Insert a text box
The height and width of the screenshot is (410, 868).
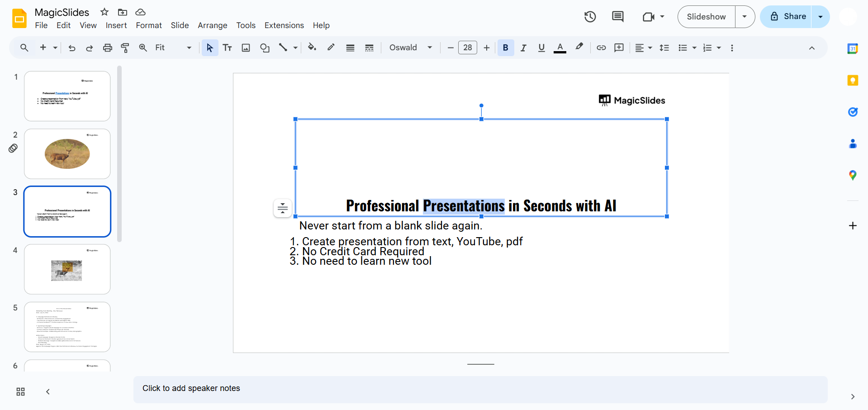point(228,48)
